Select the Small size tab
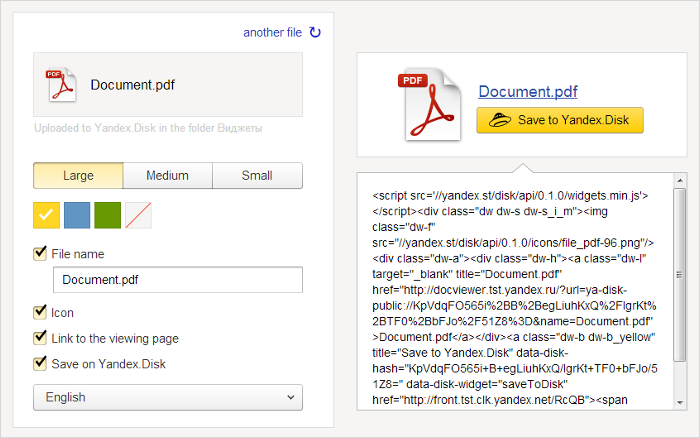 point(257,175)
